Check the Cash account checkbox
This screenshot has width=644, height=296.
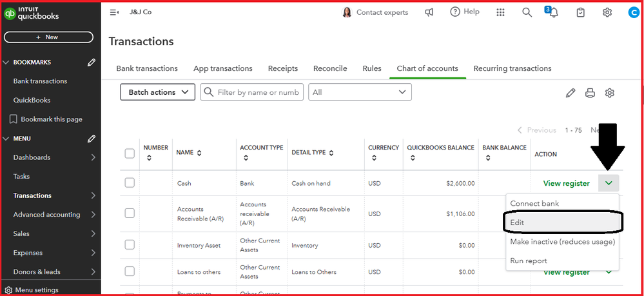[130, 183]
